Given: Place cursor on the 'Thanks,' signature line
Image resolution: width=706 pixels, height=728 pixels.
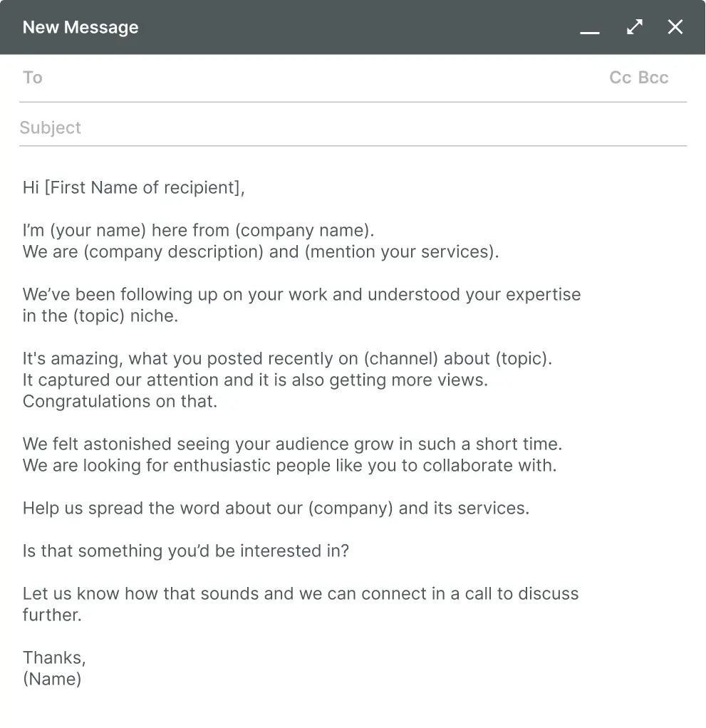Looking at the screenshot, I should click(x=53, y=657).
